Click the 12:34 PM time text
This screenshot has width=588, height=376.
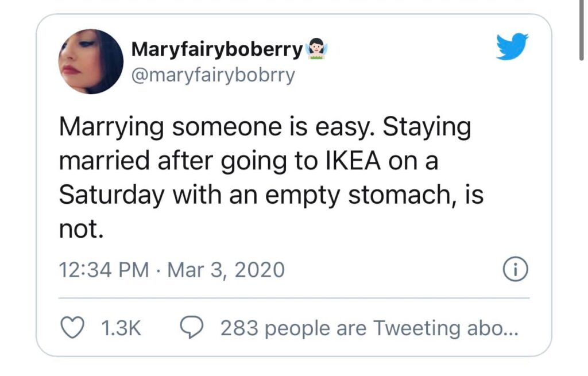104,270
